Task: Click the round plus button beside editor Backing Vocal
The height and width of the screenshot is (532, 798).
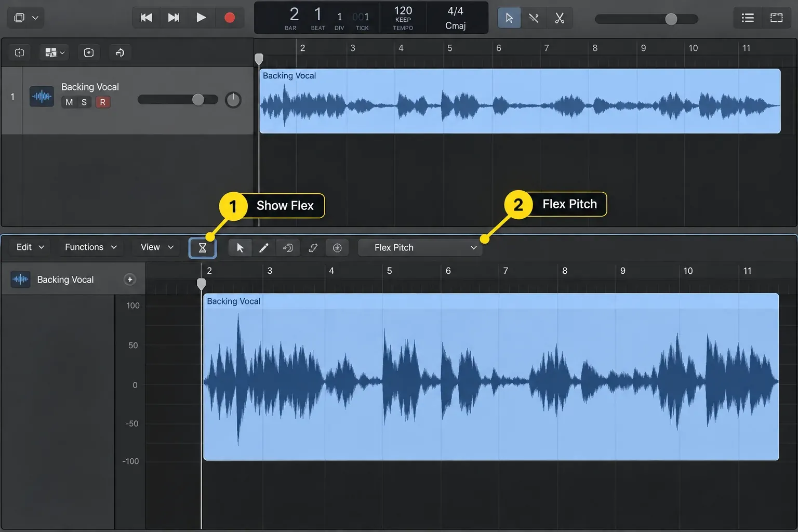Action: pyautogui.click(x=130, y=280)
